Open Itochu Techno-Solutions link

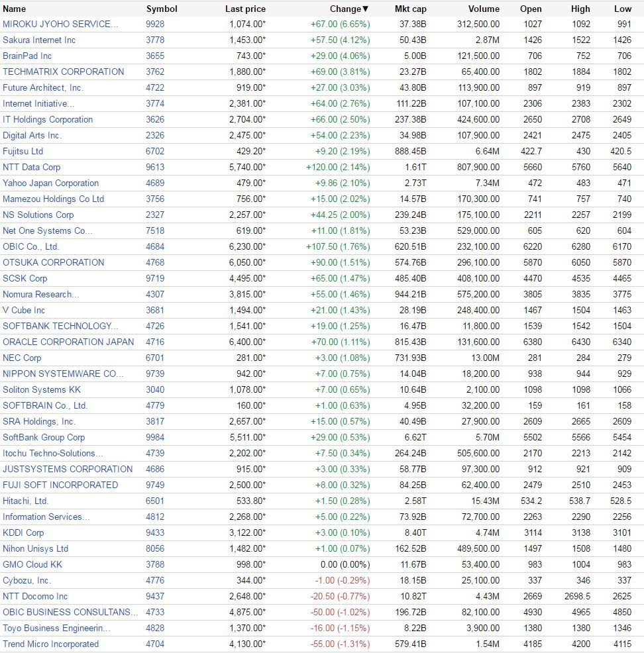[52, 453]
